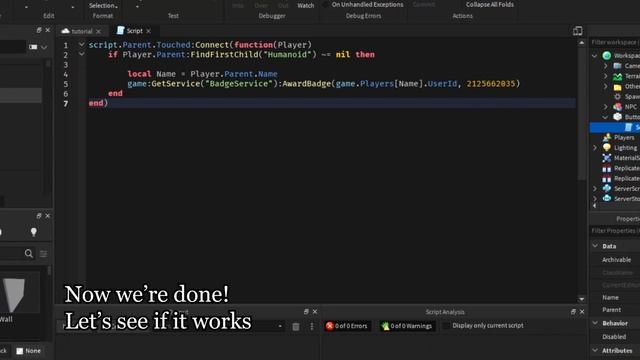Select the Wall model thumbnail

coord(15,296)
